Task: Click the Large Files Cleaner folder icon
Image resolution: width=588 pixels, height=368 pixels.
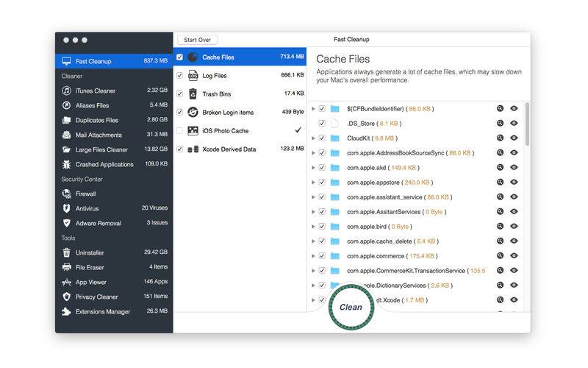Action: (x=66, y=149)
